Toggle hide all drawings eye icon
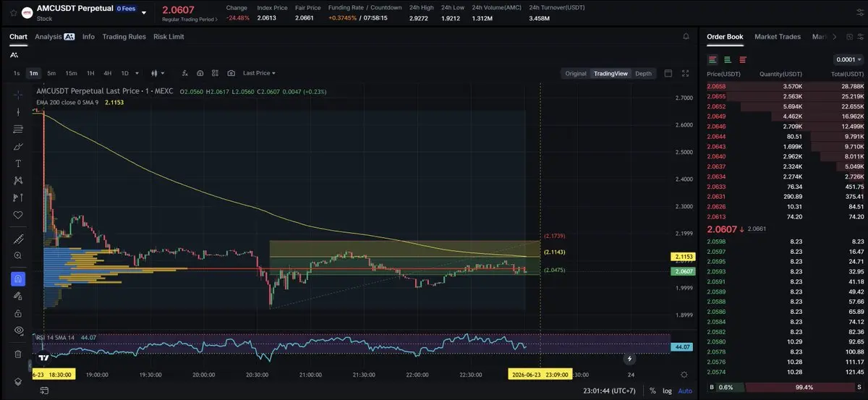The height and width of the screenshot is (400, 868). tap(18, 330)
